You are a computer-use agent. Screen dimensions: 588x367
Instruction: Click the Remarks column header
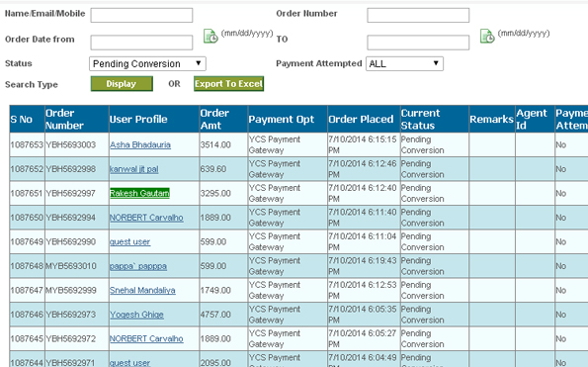[x=492, y=120]
